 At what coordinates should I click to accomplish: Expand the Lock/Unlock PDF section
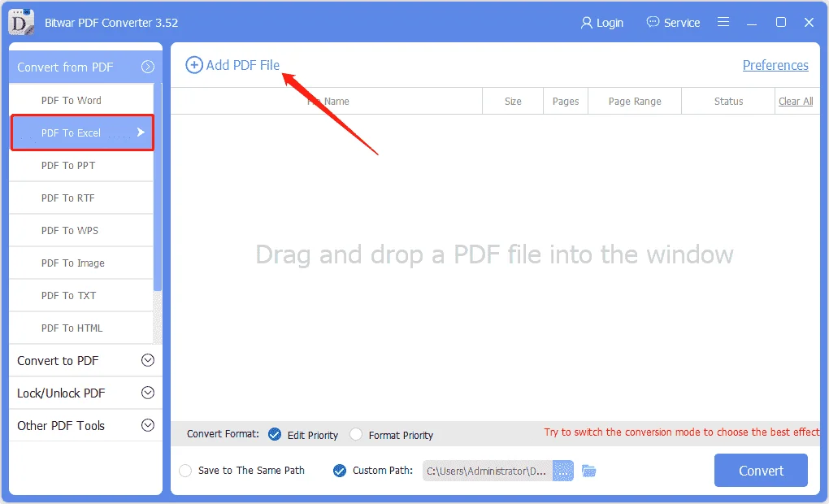[147, 393]
